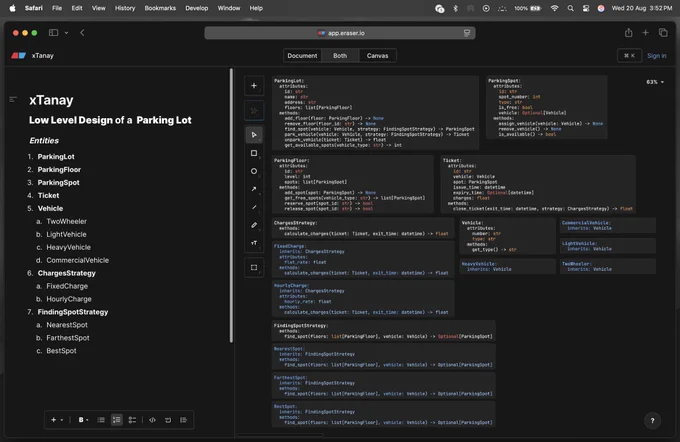Screen dimensions: 680x442
Task: Open the help question mark button
Action: 652,420
